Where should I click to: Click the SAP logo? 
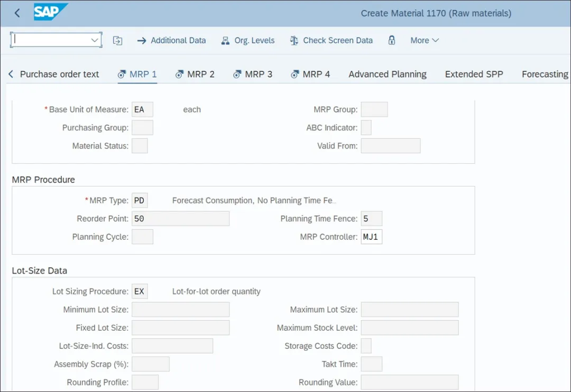[50, 12]
